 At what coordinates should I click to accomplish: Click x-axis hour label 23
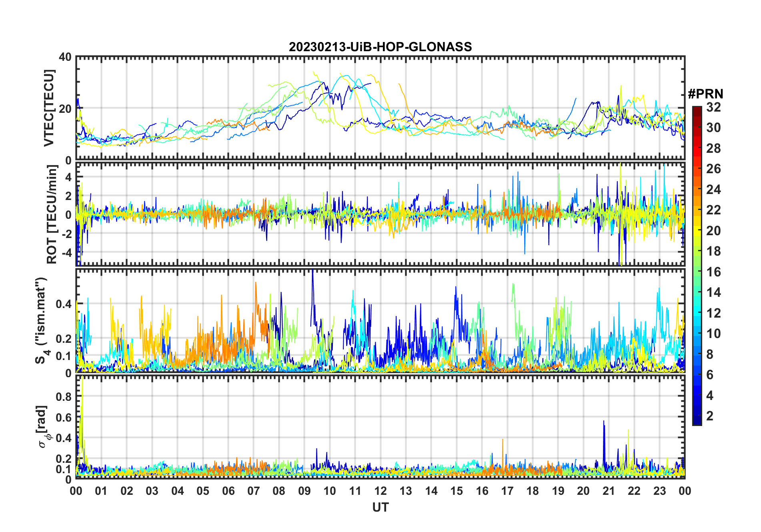pos(660,491)
